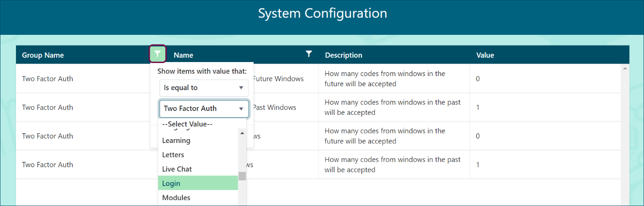This screenshot has height=206, width=644.
Task: Sort by Value column header
Action: [485, 55]
